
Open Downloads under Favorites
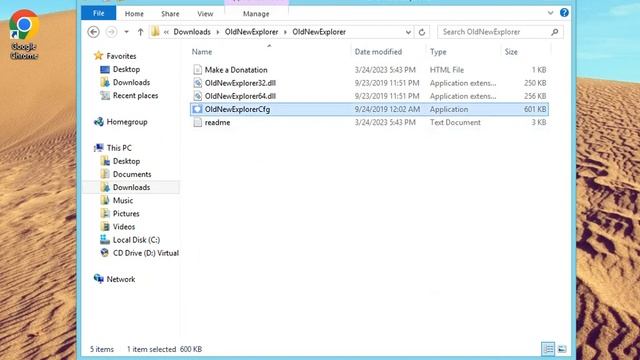point(131,82)
